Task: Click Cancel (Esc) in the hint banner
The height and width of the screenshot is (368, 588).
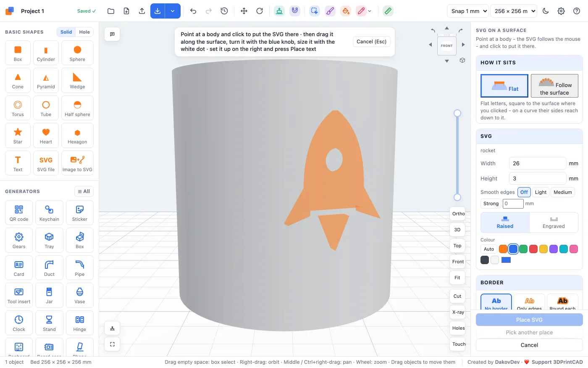Action: click(371, 42)
